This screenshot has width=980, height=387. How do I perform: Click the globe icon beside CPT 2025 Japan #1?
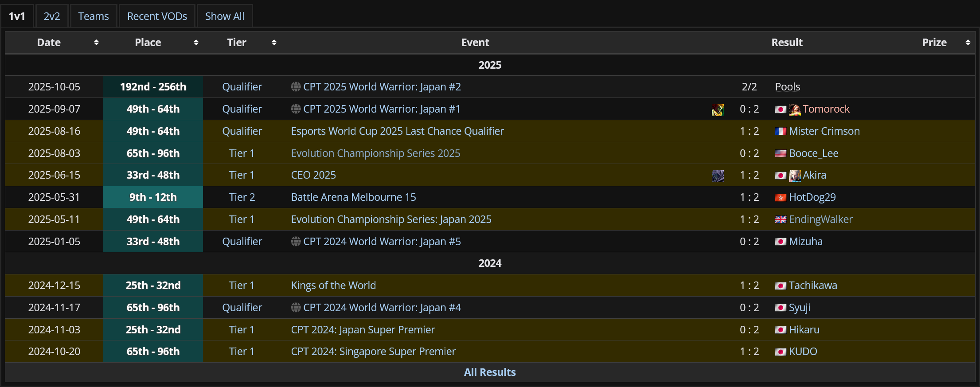(296, 109)
